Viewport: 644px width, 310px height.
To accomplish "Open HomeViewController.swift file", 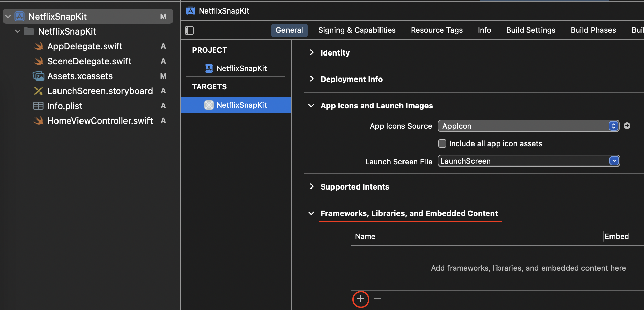I will [100, 121].
